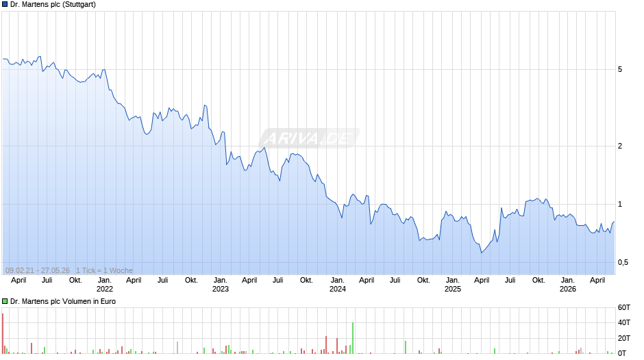Click the blue Dr. Martens price legend square
Image resolution: width=644 pixels, height=360 pixels.
coord(5,5)
